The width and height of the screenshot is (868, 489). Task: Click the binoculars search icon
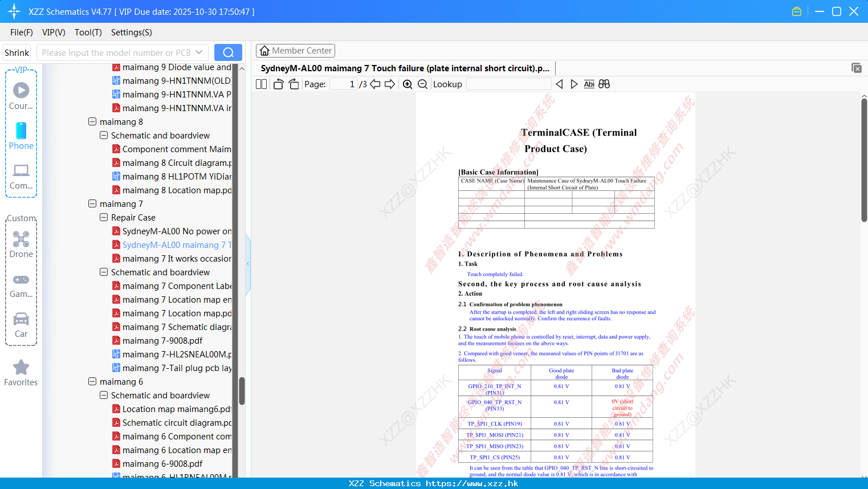[x=604, y=84]
